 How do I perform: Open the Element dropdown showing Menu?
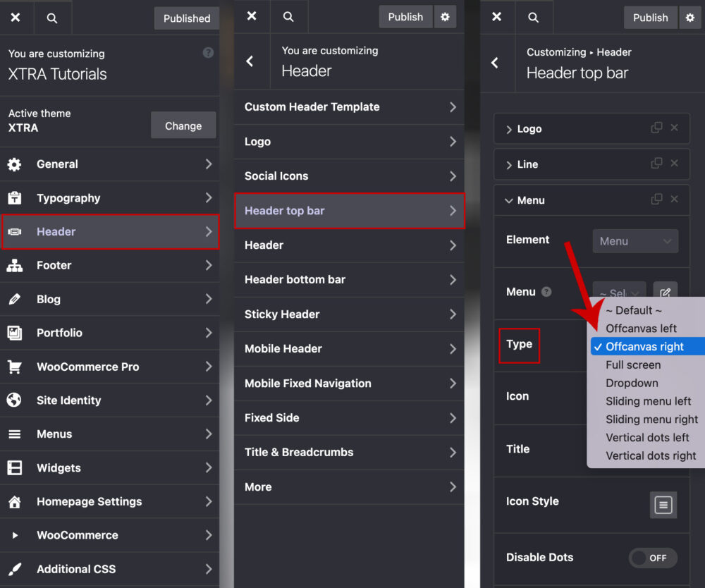(635, 240)
